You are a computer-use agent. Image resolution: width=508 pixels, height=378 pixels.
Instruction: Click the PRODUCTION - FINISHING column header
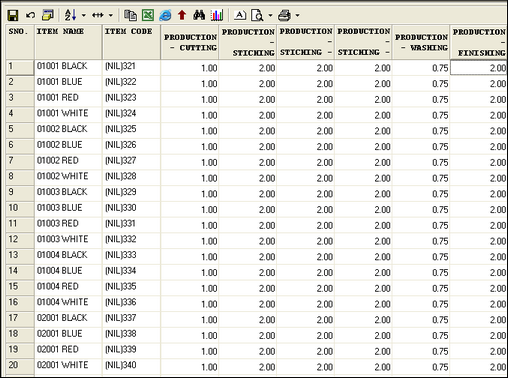pyautogui.click(x=478, y=42)
